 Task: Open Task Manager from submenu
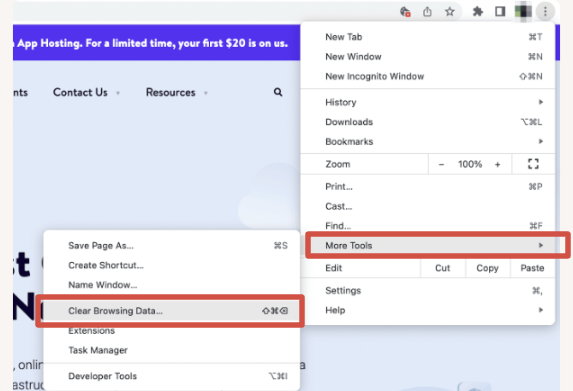coord(172,350)
